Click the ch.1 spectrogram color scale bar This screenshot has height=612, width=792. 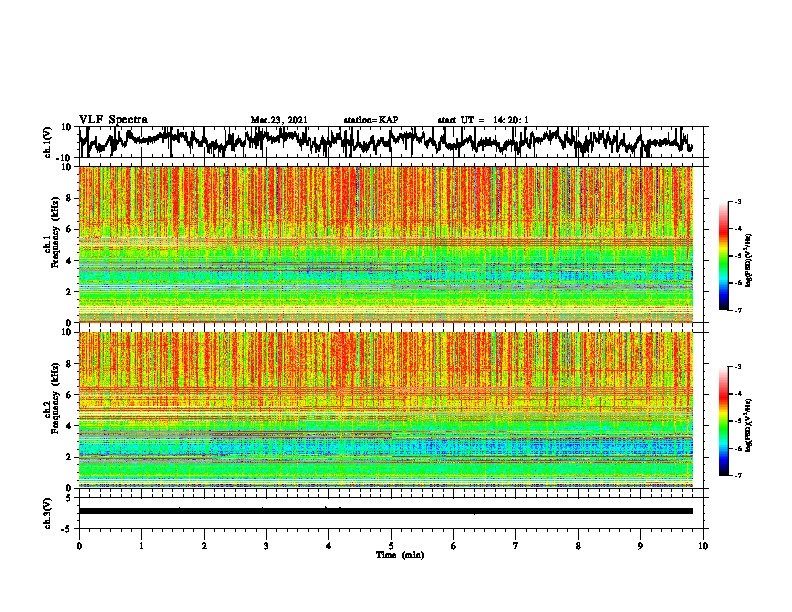(x=723, y=256)
